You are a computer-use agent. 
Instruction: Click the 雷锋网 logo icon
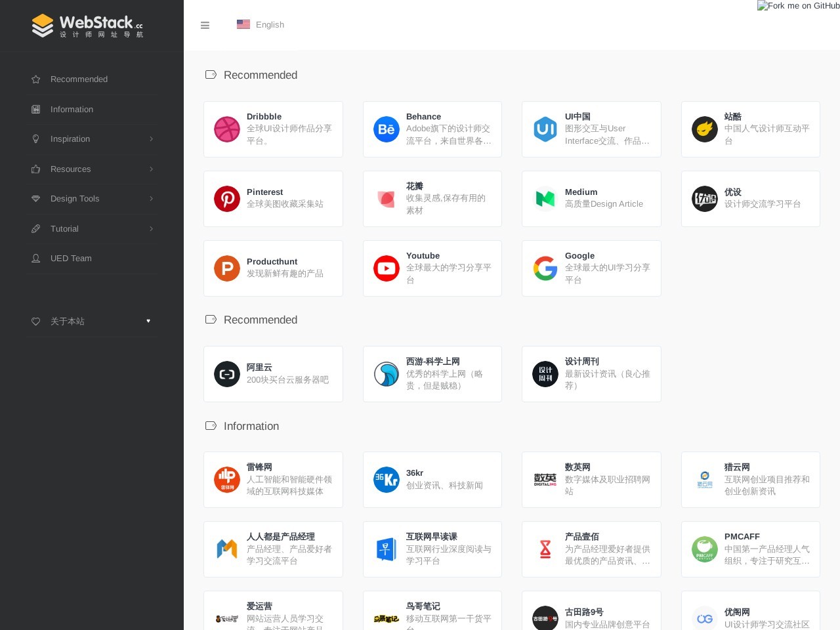[x=227, y=480]
